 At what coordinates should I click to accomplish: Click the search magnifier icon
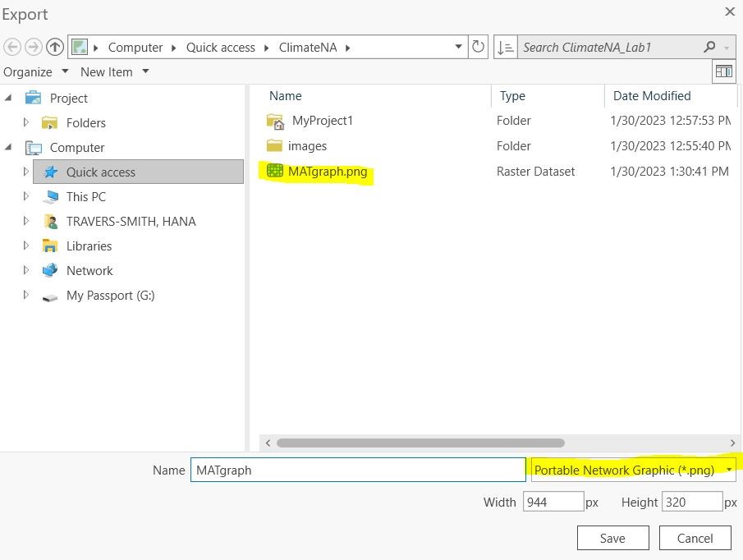[710, 47]
